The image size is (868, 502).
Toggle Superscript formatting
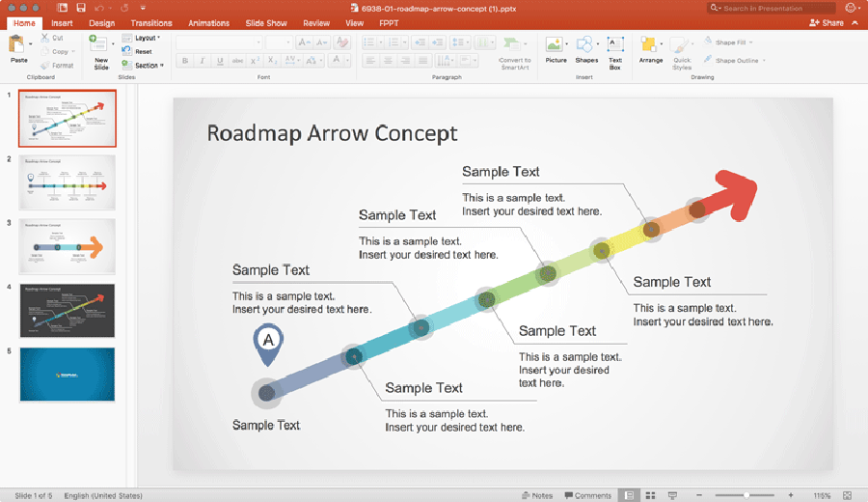255,61
